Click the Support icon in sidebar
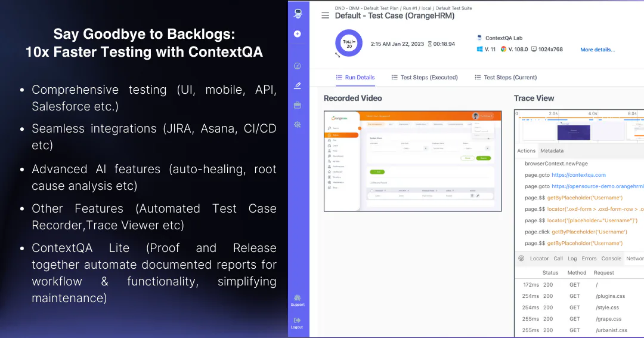Viewport: 644px width, 338px height. point(298,300)
